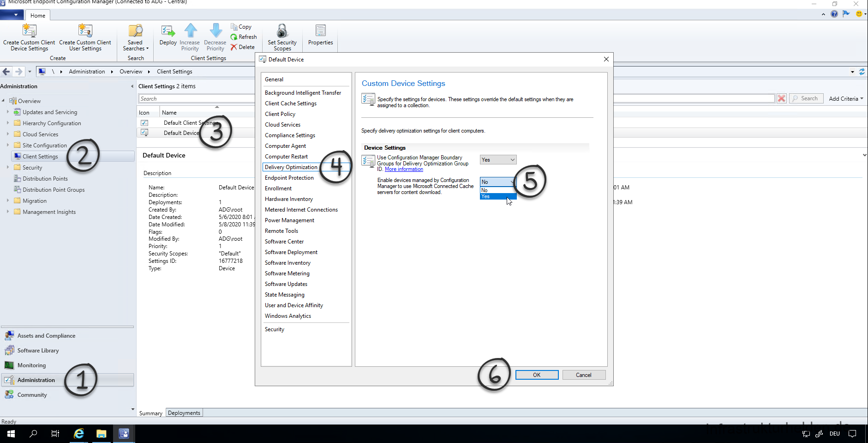Select Distribution Point Groups in tree
The width and height of the screenshot is (868, 443).
pyautogui.click(x=54, y=190)
